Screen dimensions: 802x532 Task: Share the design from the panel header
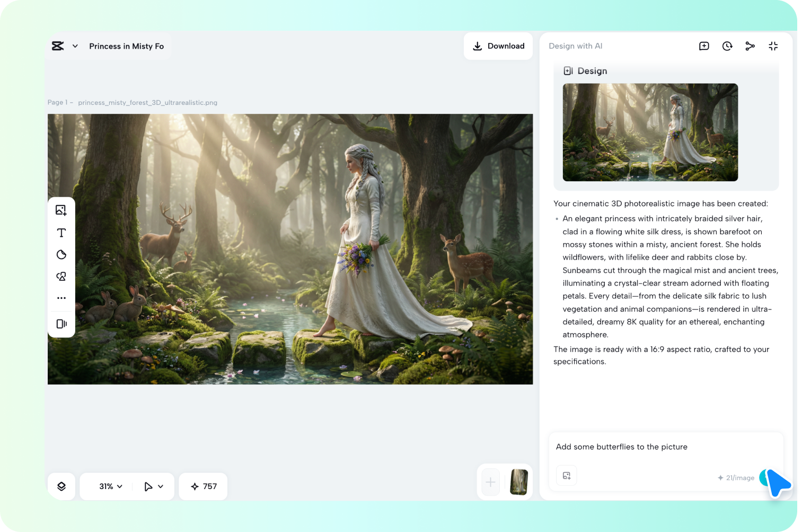pos(750,46)
